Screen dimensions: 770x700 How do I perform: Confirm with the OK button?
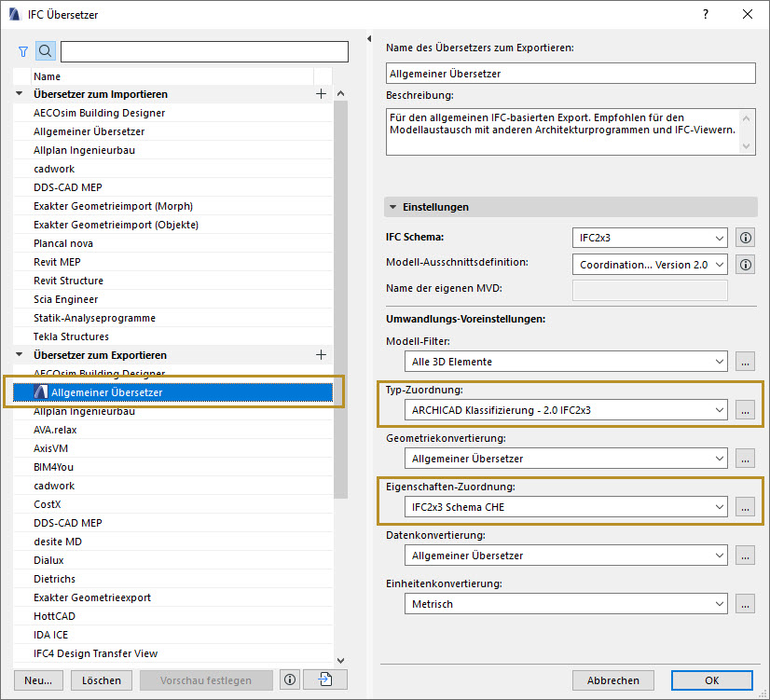(711, 680)
